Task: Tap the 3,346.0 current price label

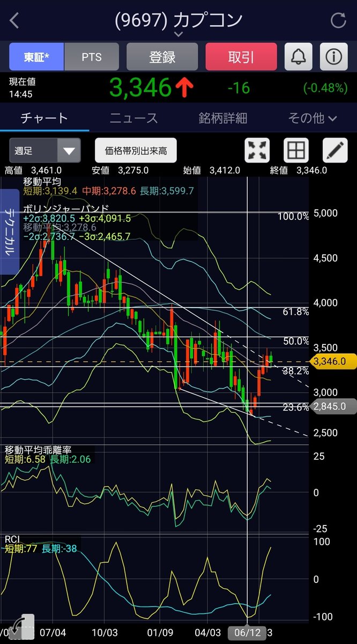Action: point(332,362)
